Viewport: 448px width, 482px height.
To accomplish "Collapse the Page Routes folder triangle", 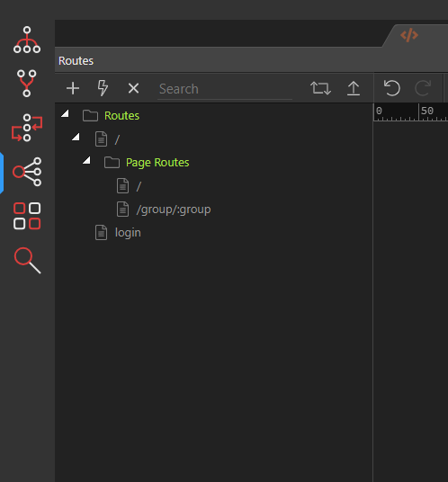I will point(86,160).
